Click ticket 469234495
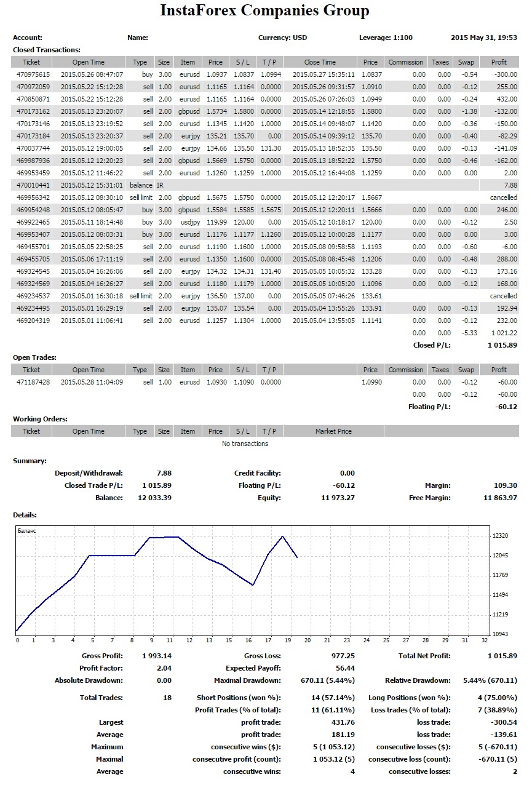This screenshot has width=532, height=785. (33, 308)
